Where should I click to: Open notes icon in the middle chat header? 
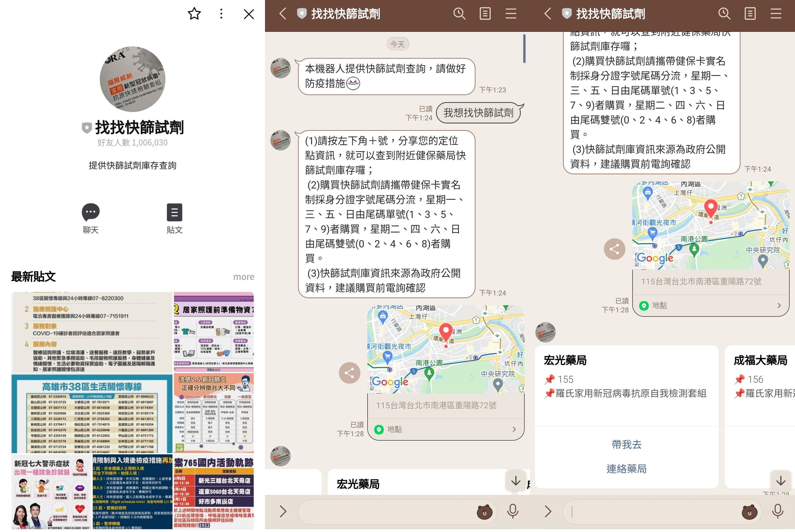click(x=485, y=14)
